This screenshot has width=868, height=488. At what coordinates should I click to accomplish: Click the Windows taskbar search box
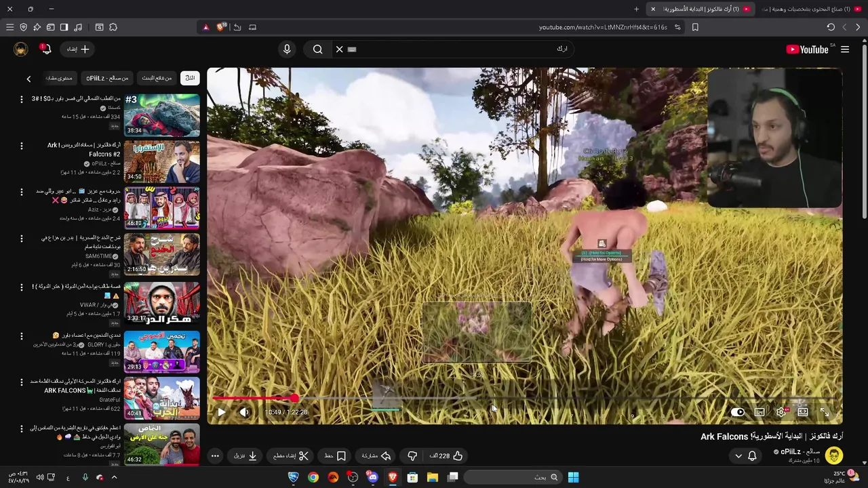tap(513, 477)
